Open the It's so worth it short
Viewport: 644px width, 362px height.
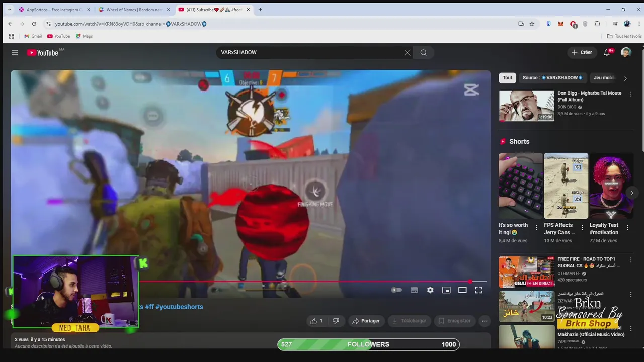pyautogui.click(x=520, y=186)
